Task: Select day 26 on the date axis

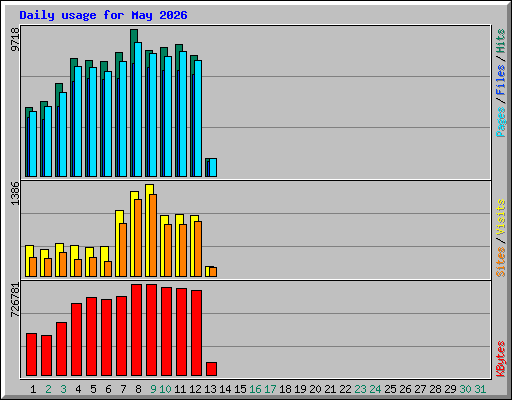Action: tap(405, 389)
